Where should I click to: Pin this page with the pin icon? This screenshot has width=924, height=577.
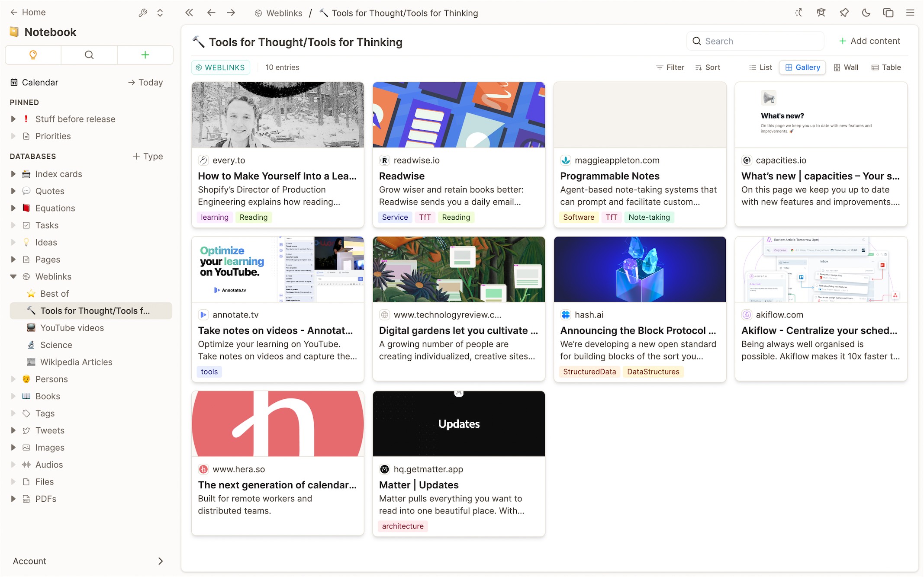(844, 13)
